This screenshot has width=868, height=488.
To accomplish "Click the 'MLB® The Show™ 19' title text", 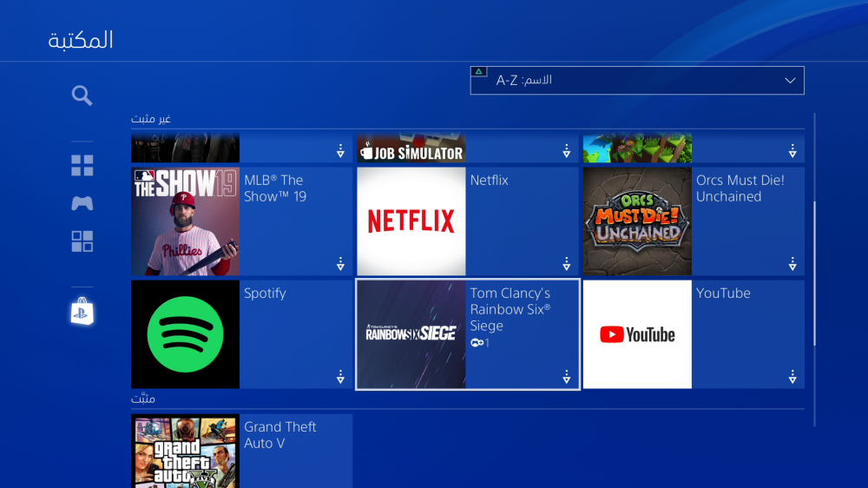I will 274,188.
